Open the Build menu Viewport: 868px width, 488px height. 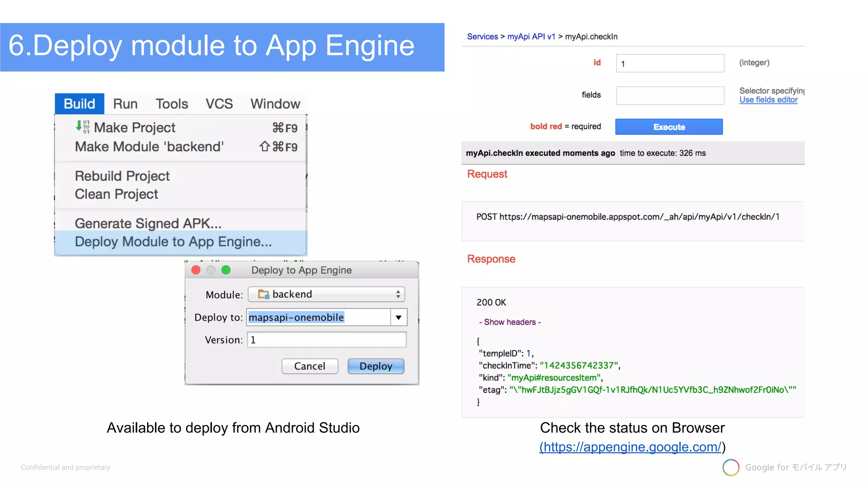tap(79, 104)
